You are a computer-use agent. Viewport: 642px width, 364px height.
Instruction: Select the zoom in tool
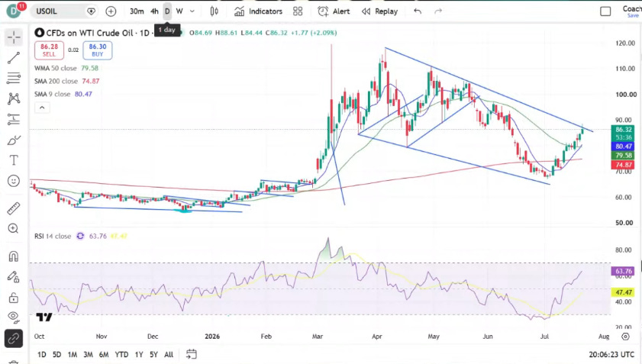coord(14,228)
